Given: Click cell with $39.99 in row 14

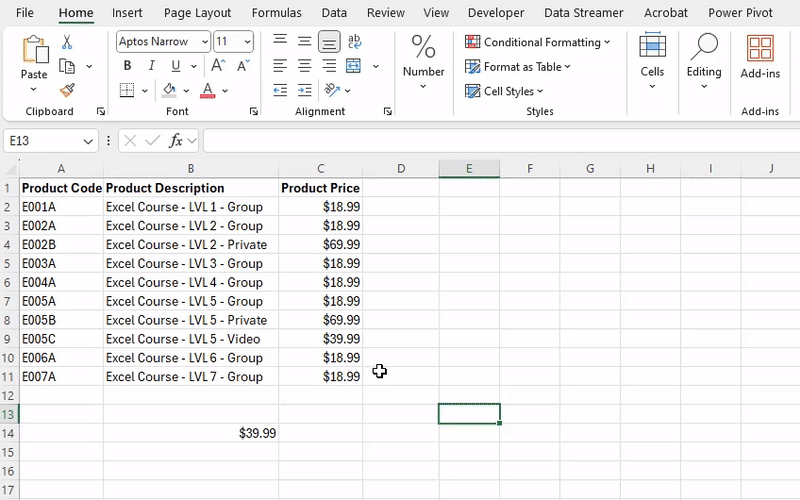Looking at the screenshot, I should (191, 433).
